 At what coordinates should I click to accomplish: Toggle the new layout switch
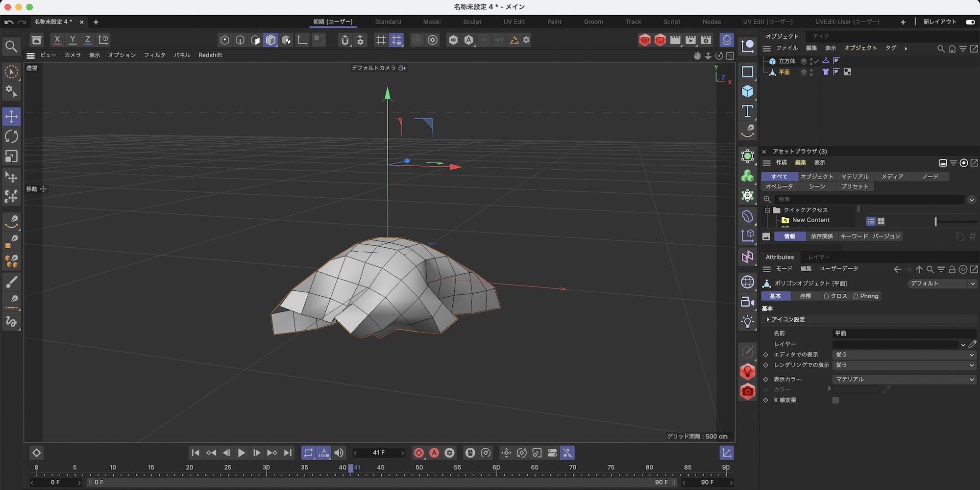970,22
